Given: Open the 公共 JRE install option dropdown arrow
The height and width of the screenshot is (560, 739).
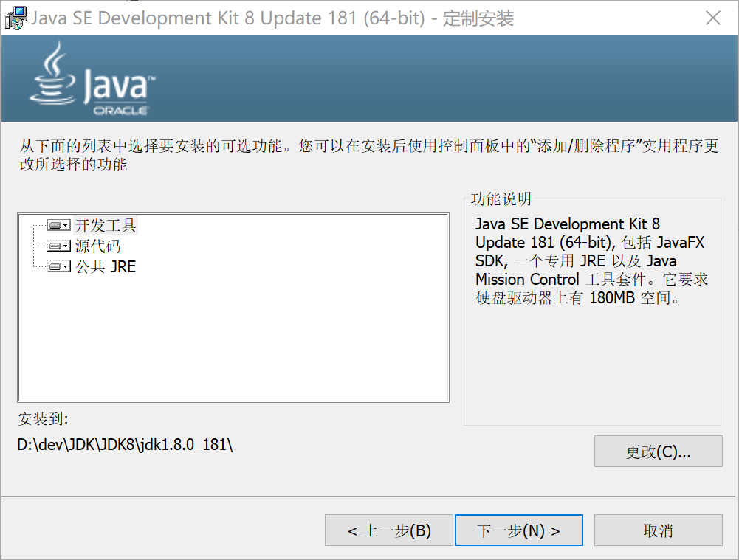Looking at the screenshot, I should click(x=66, y=267).
